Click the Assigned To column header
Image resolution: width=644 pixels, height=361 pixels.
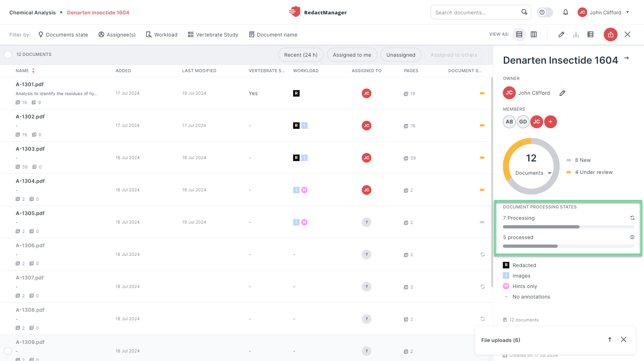pos(366,71)
